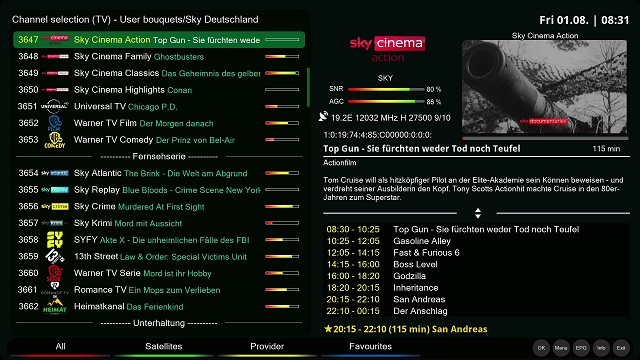Screen dimensions: 640x360
Task: Select channel 3662 Heimatkanal
Action: [159, 307]
